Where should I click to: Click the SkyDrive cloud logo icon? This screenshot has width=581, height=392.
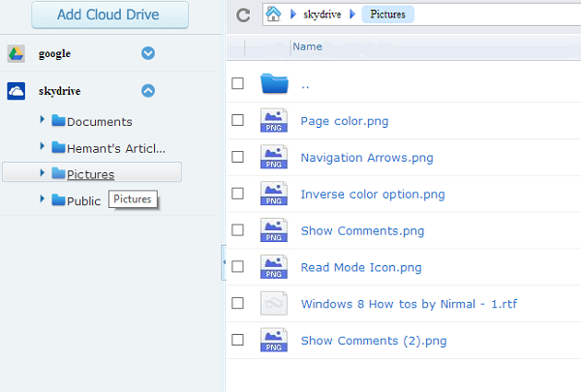point(15,91)
